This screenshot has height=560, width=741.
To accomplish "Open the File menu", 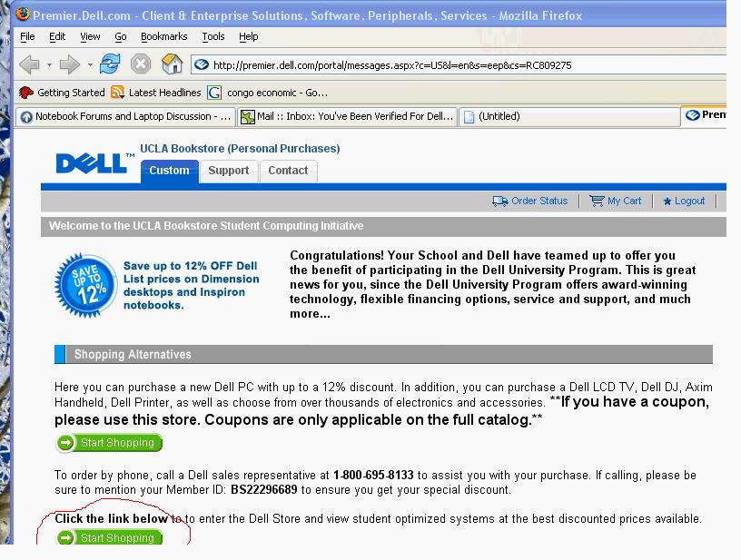I will [x=27, y=36].
